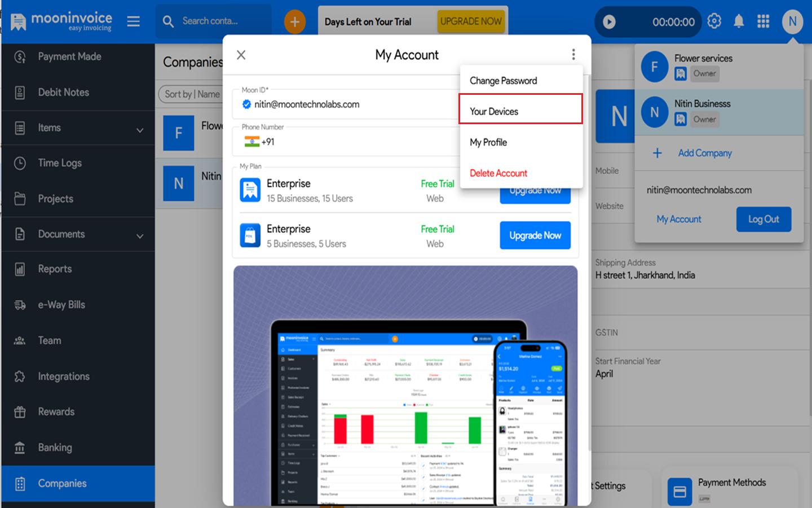
Task: Open My Profile menu entry
Action: [x=488, y=142]
